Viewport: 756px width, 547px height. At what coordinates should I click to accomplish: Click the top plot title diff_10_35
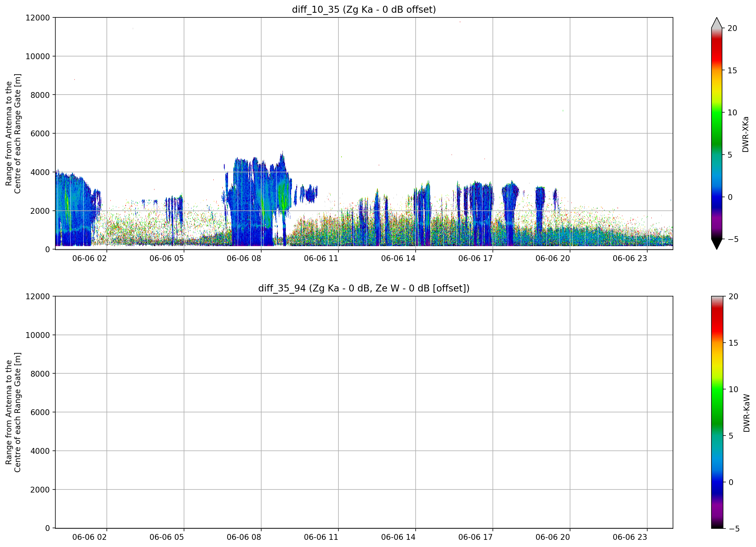coord(364,9)
